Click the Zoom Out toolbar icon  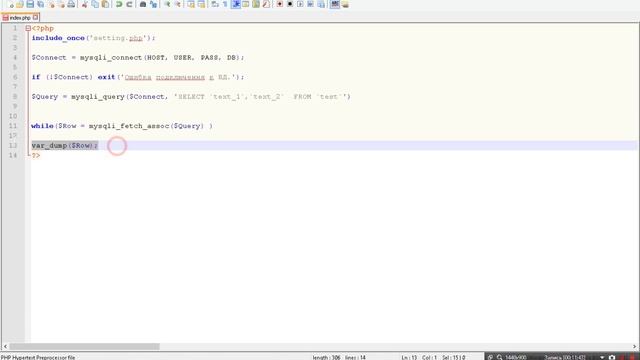[178, 4]
